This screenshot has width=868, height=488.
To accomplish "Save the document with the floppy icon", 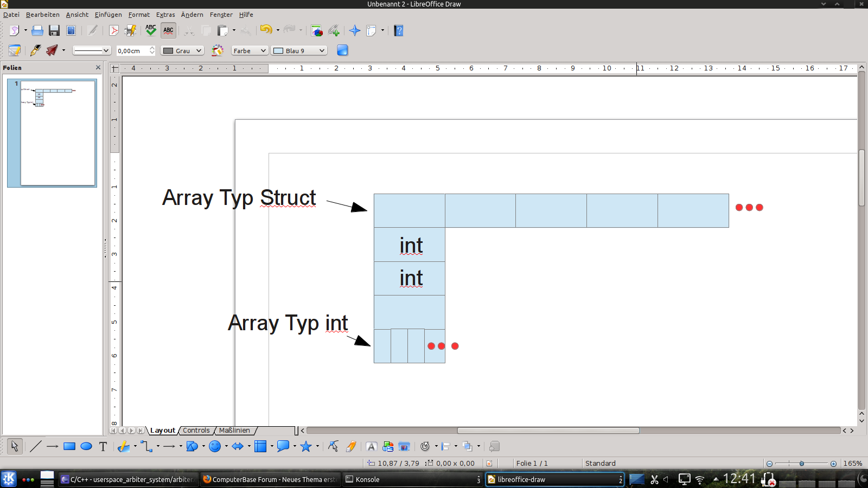I will 54,30.
